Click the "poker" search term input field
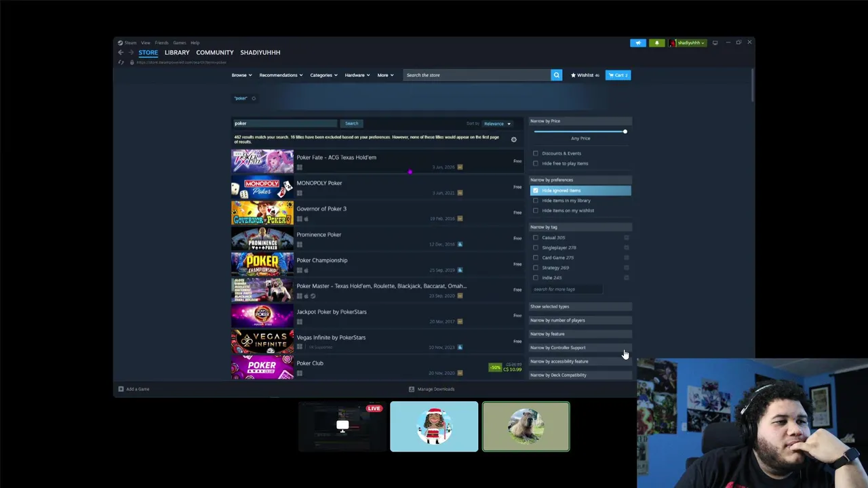Image resolution: width=868 pixels, height=488 pixels. pos(284,123)
